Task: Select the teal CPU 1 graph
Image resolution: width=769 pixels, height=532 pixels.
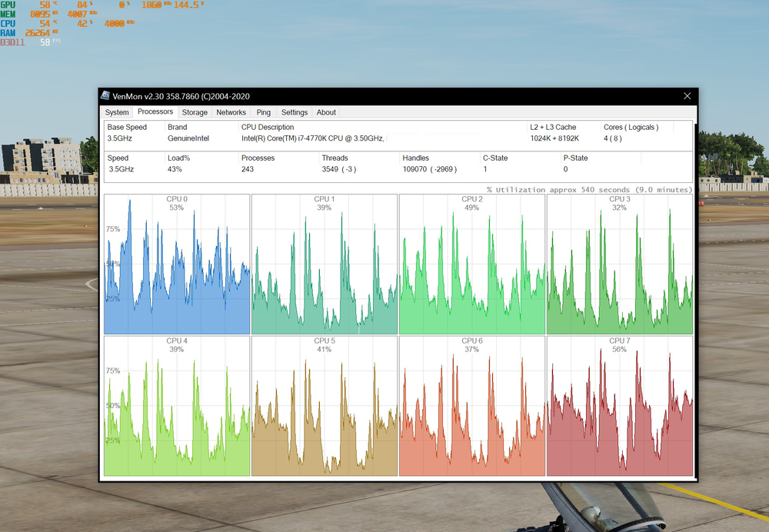Action: point(324,264)
